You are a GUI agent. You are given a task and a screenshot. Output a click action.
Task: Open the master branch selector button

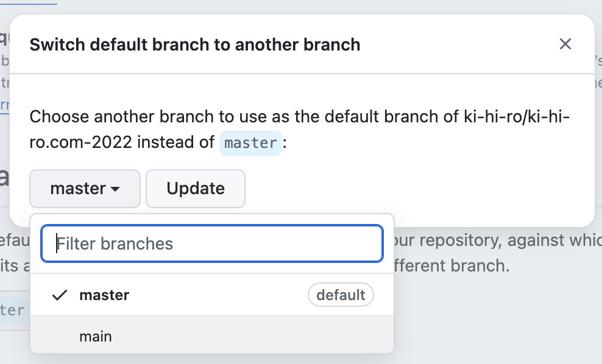(x=85, y=189)
